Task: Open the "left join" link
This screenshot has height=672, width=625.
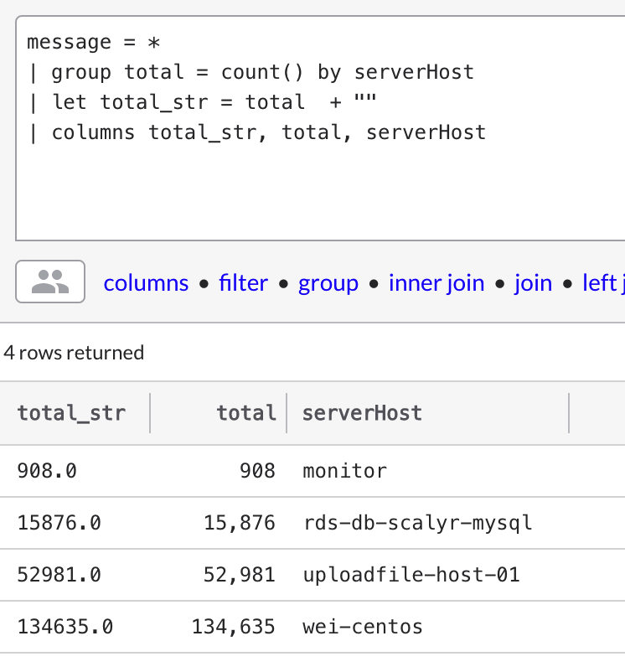Action: [x=603, y=283]
